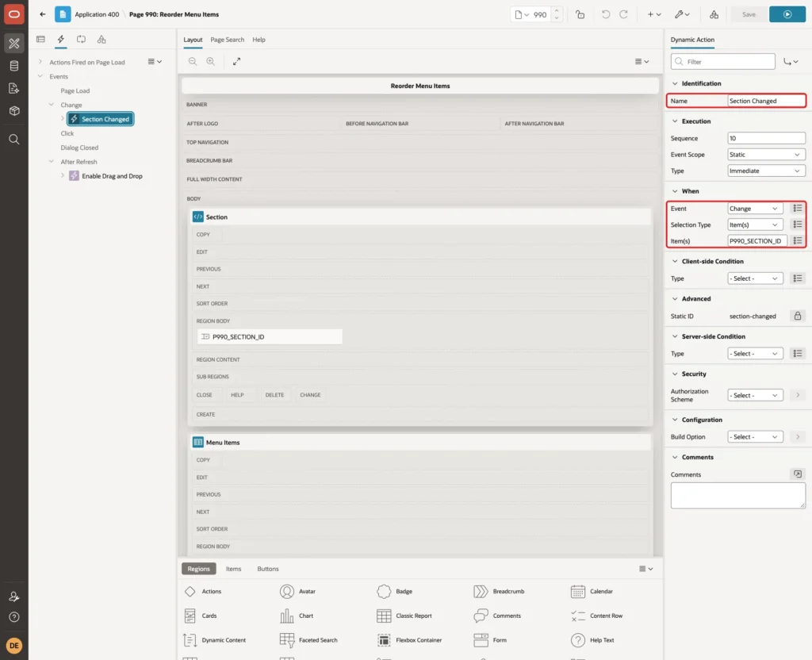Image resolution: width=812 pixels, height=660 pixels.
Task: Open the Item(s) list picker icon
Action: [x=798, y=241]
